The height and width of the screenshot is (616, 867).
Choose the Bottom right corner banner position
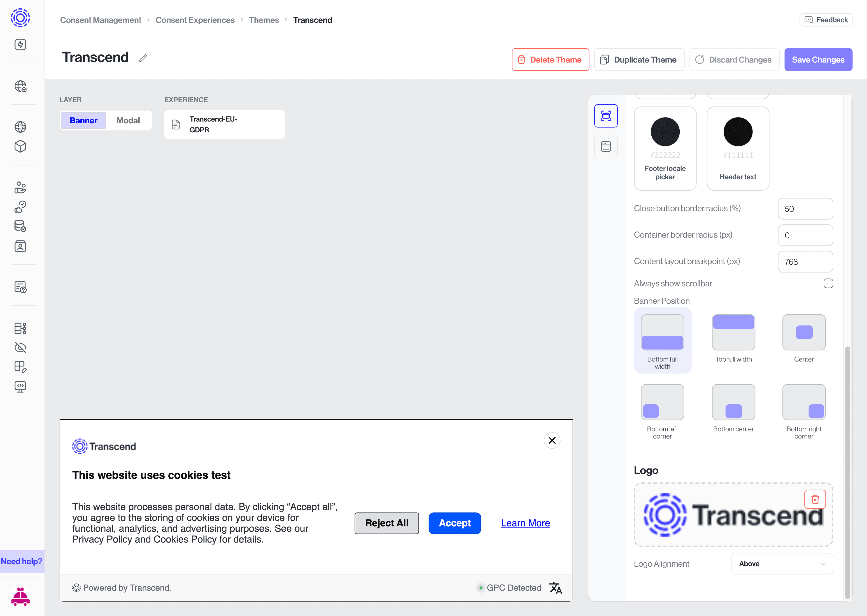tap(804, 402)
